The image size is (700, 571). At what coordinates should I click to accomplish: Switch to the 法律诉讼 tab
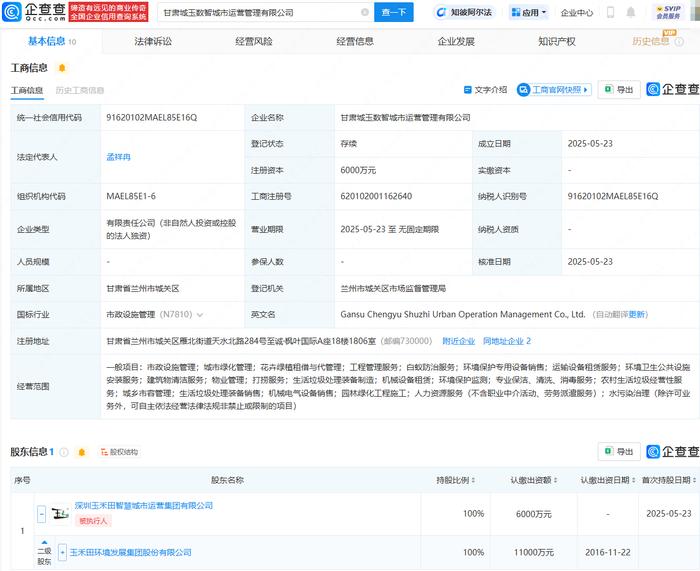(x=153, y=42)
